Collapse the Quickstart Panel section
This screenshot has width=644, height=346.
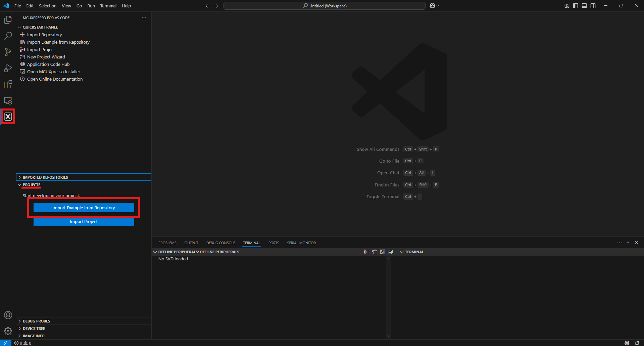pos(40,27)
